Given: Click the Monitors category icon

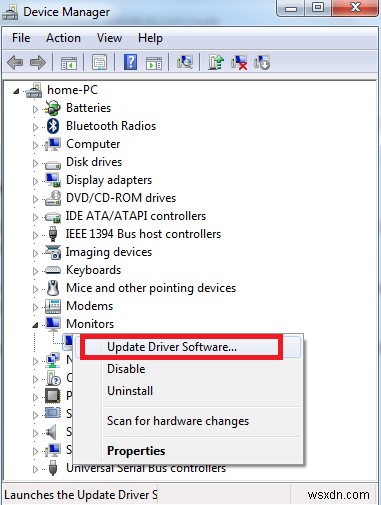Looking at the screenshot, I should tap(53, 324).
